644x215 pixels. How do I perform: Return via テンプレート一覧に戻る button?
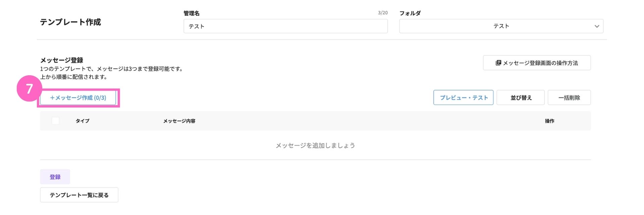point(79,195)
